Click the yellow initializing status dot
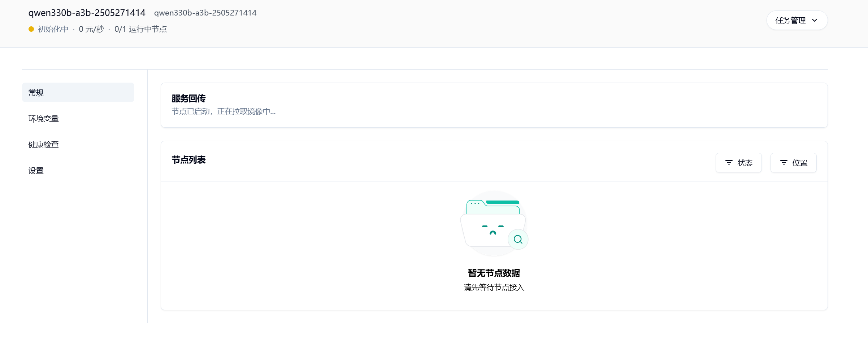 [31, 29]
